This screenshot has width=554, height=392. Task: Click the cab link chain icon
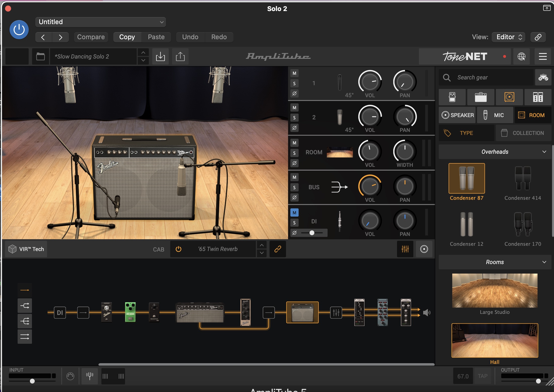click(278, 249)
